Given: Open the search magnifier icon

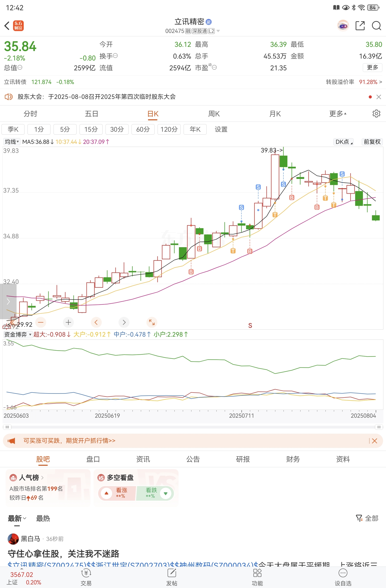Looking at the screenshot, I should (x=376, y=26).
